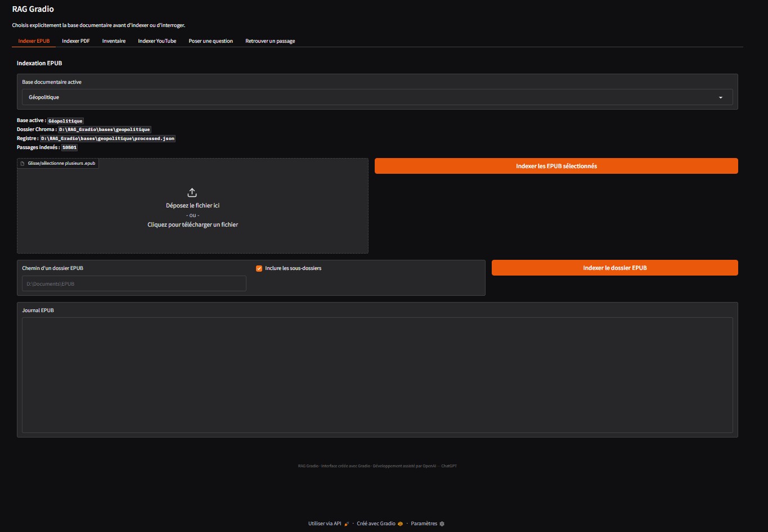Click the upload arrow icon in drop zone
Viewport: 768px width, 532px height.
(192, 192)
